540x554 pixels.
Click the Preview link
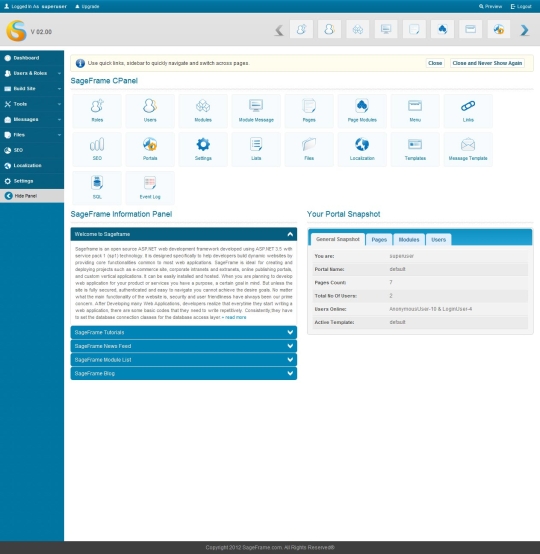point(491,6)
